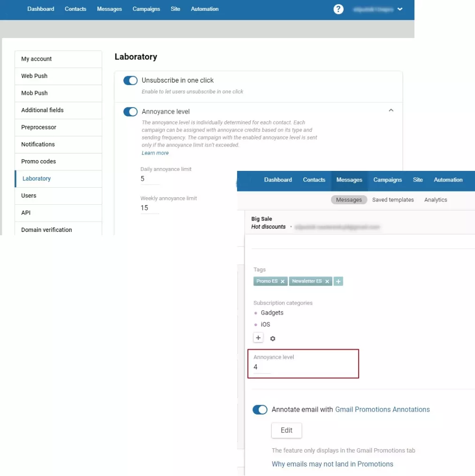
Task: Follow the Learn more link
Action: (155, 153)
